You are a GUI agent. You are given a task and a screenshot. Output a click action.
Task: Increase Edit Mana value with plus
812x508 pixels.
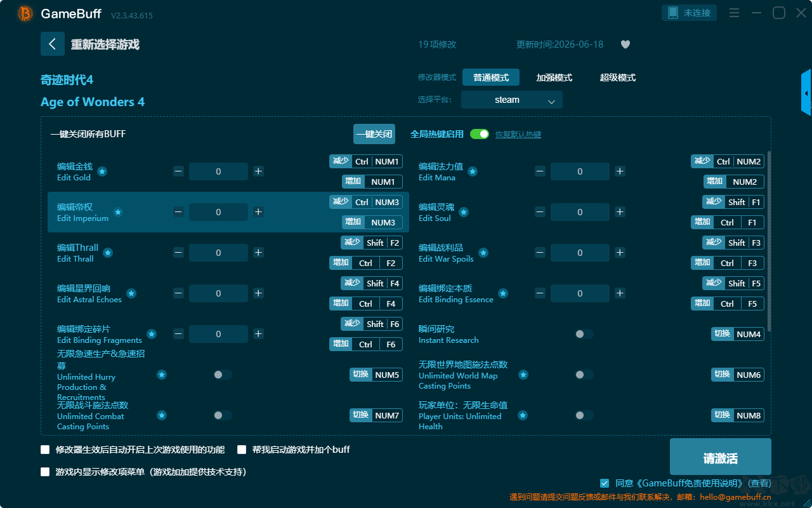coord(620,171)
